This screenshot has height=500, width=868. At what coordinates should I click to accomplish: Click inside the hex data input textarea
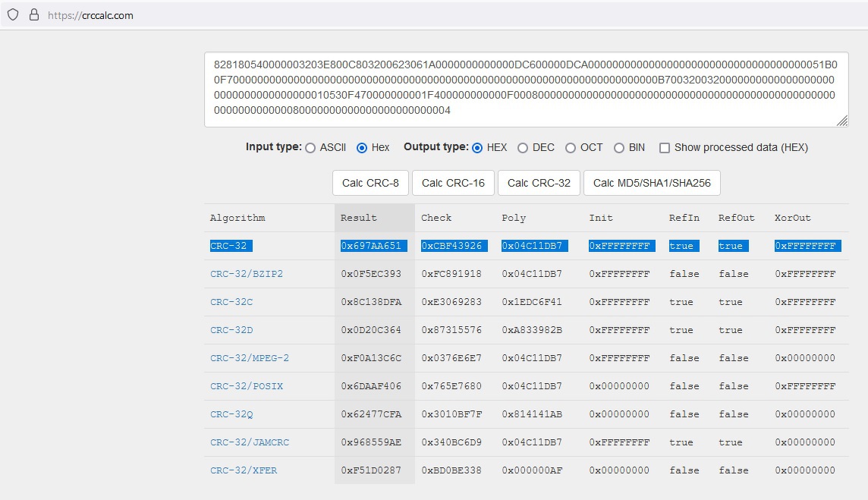(526, 89)
